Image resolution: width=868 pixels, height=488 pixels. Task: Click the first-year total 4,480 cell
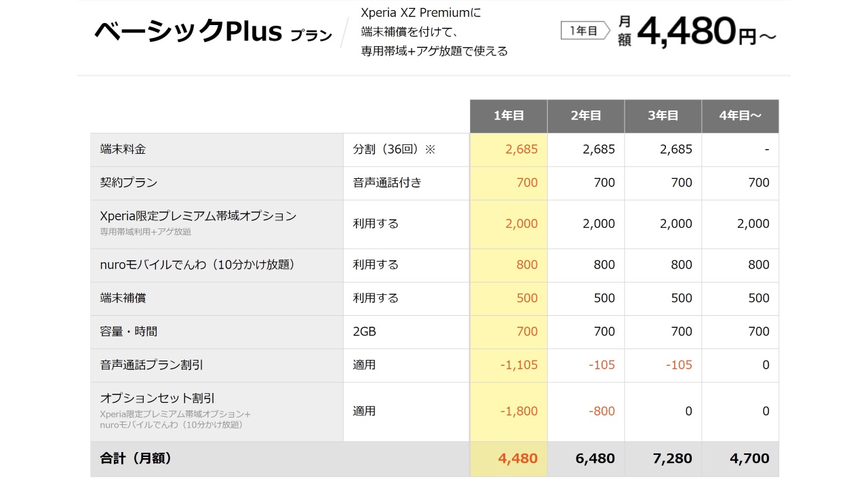tap(517, 458)
